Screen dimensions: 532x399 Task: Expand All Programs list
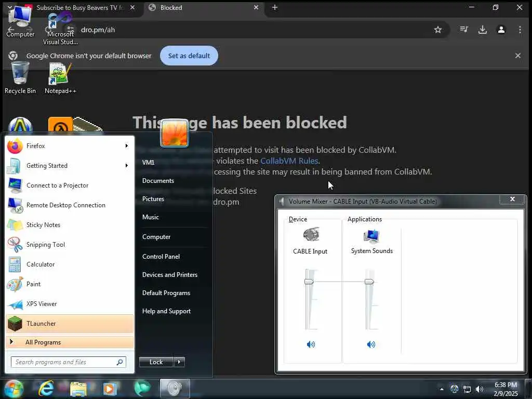click(70, 342)
